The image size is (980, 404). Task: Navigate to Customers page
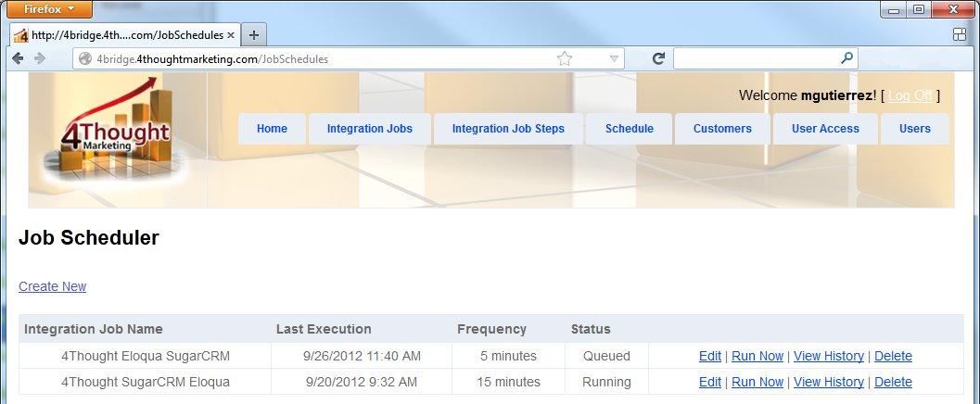722,129
